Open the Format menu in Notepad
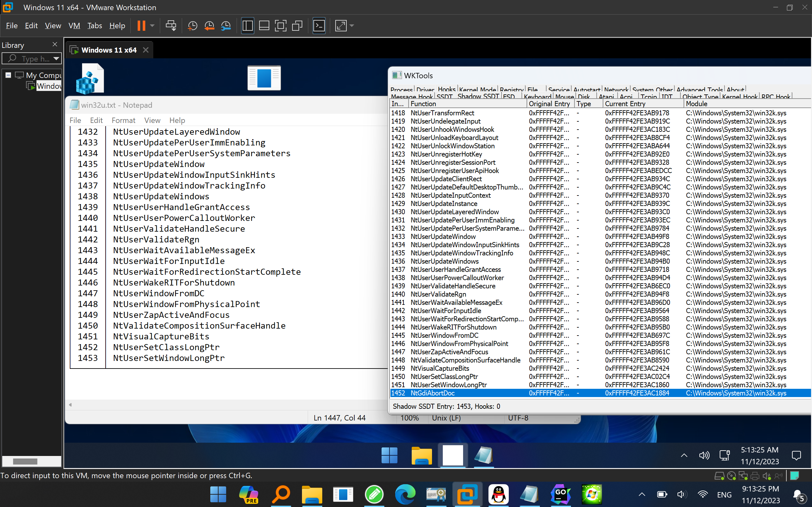 123,120
